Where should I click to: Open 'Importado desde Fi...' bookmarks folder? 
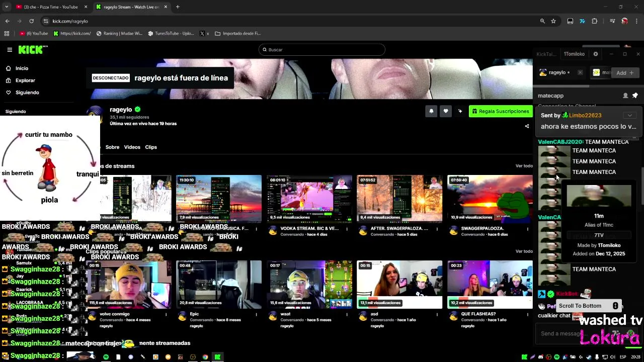237,34
